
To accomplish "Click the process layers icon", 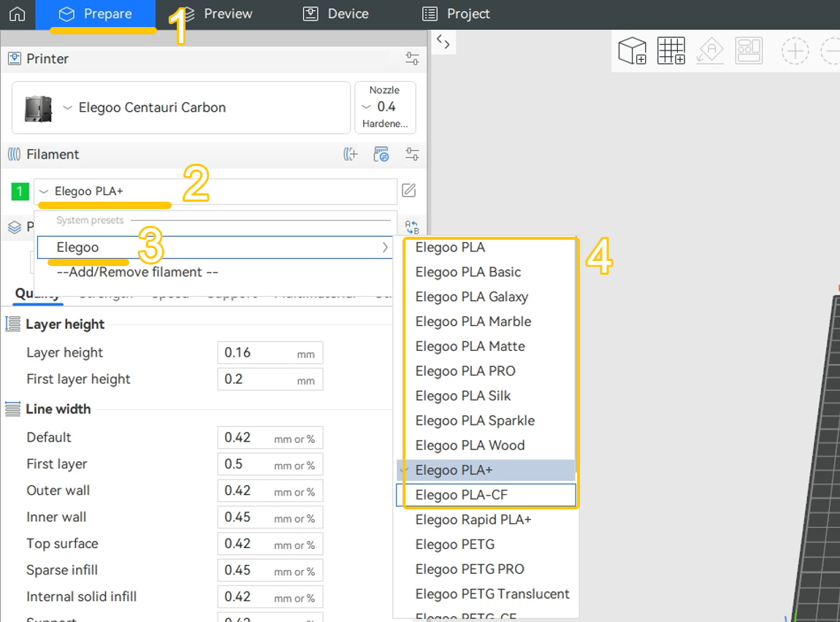I will click(x=15, y=227).
